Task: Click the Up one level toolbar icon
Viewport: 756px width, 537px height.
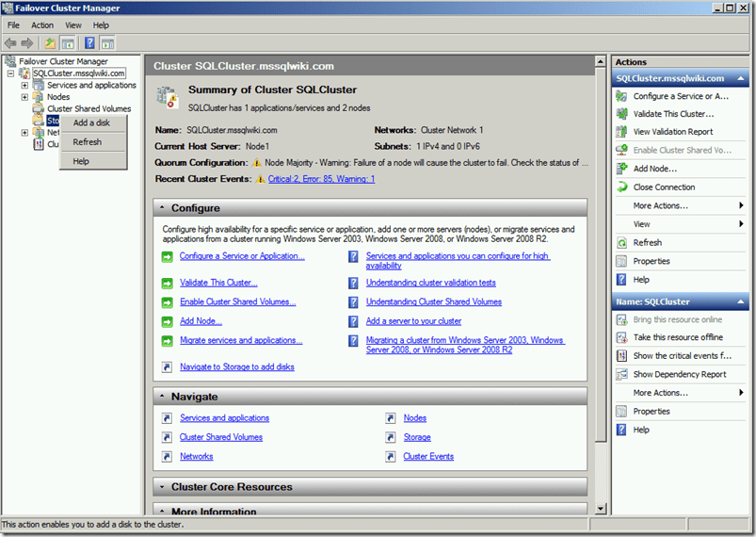Action: click(49, 42)
